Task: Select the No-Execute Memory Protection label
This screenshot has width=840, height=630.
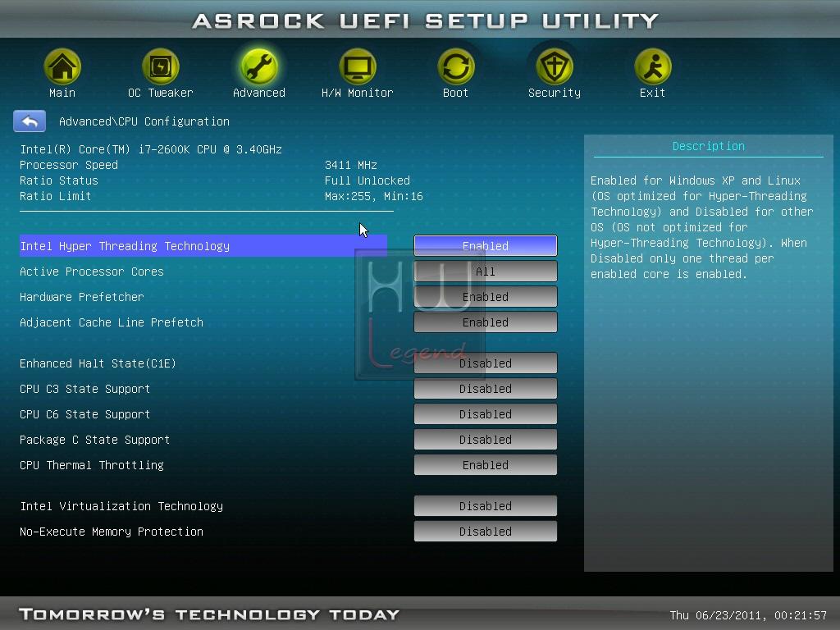Action: coord(112,532)
